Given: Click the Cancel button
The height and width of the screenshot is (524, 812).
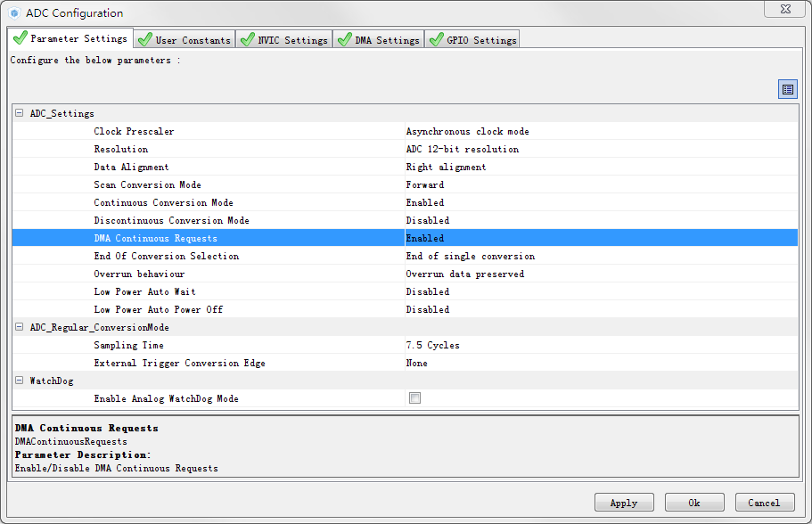Looking at the screenshot, I should click(765, 503).
